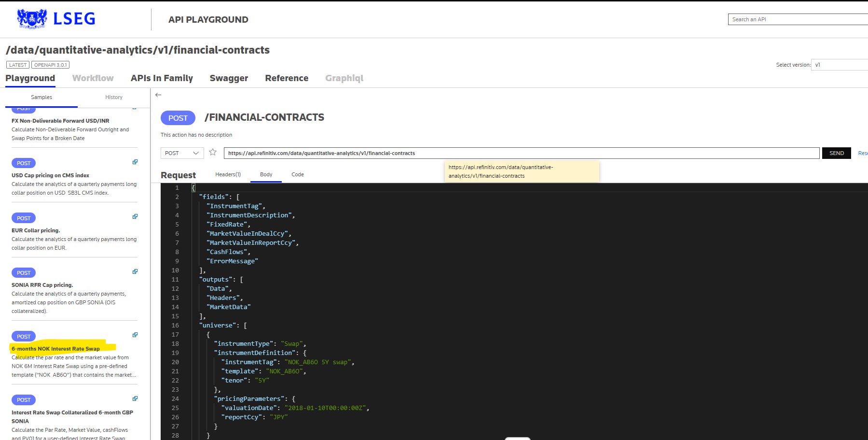Show the request Code tab
Image resolution: width=868 pixels, height=440 pixels.
tap(298, 174)
